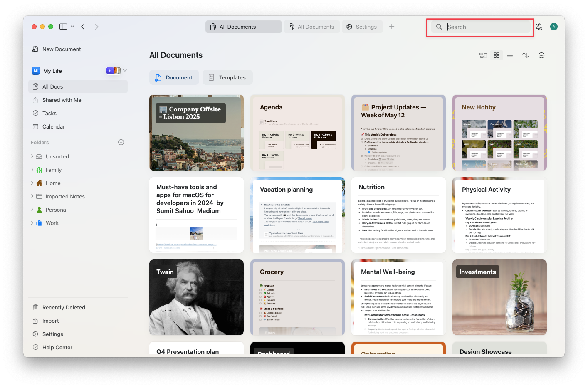Switch to list view icon
This screenshot has width=588, height=388.
point(510,55)
